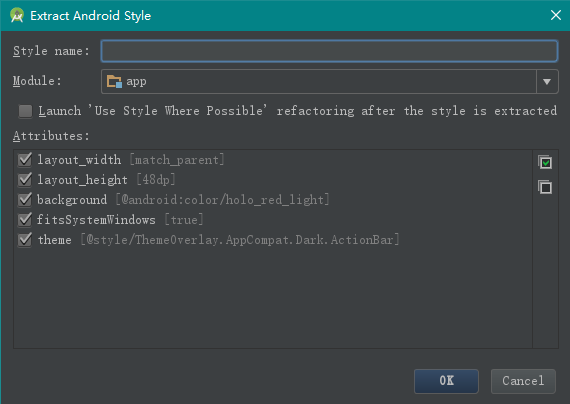Close the Extract Android Style dialog
Viewport: 570px width, 404px height.
pos(556,15)
